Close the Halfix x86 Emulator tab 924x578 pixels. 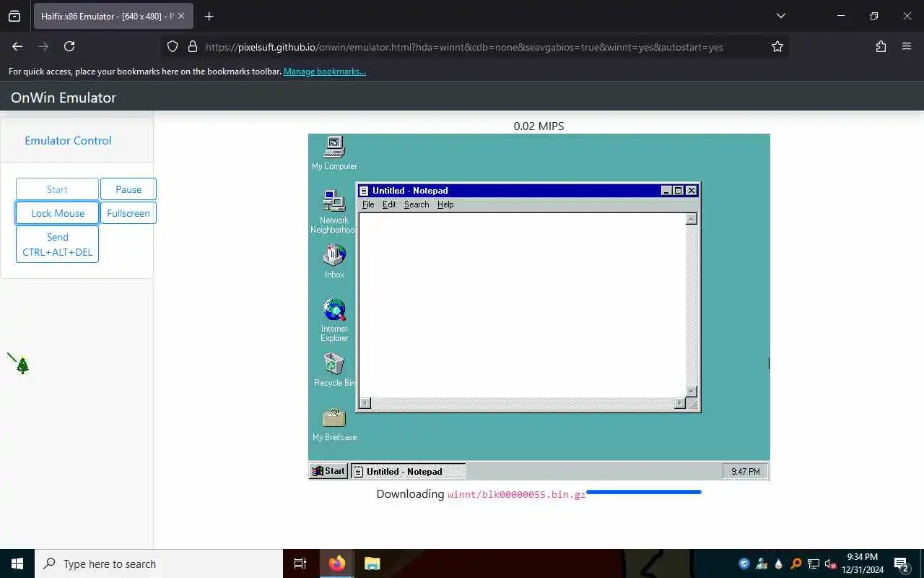pos(180,16)
